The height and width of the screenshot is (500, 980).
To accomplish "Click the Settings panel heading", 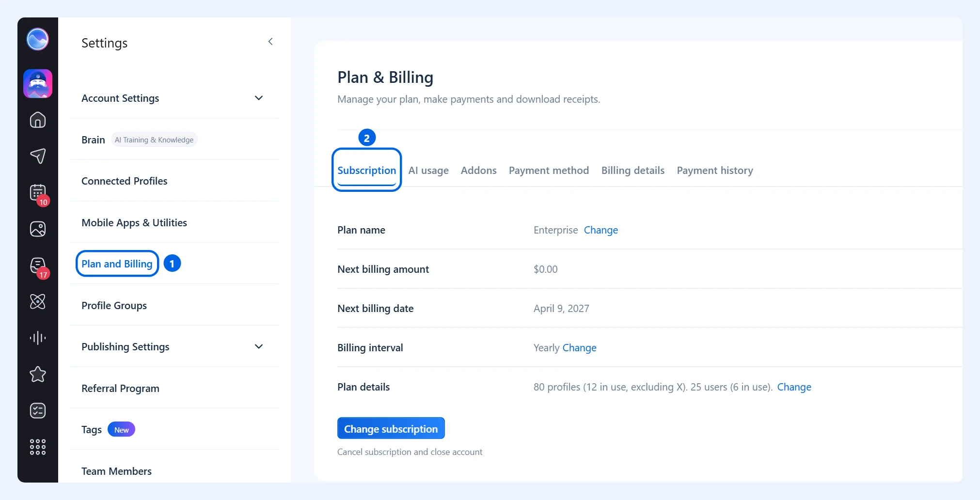I will [x=104, y=43].
